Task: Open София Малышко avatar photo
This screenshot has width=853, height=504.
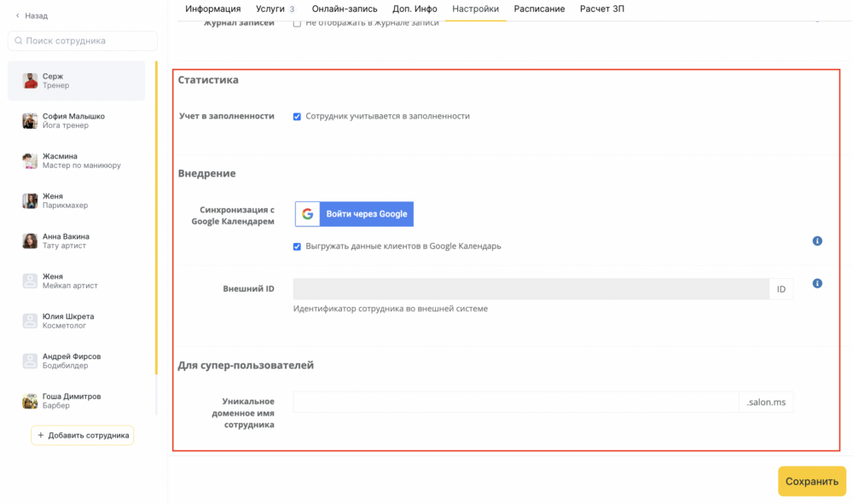Action: tap(30, 121)
